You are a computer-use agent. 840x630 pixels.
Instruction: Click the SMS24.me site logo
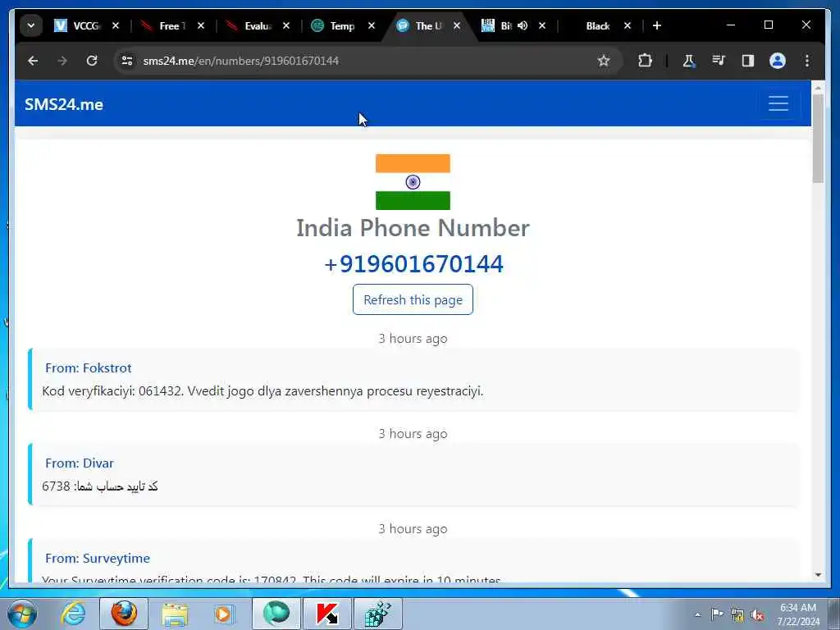pos(64,104)
